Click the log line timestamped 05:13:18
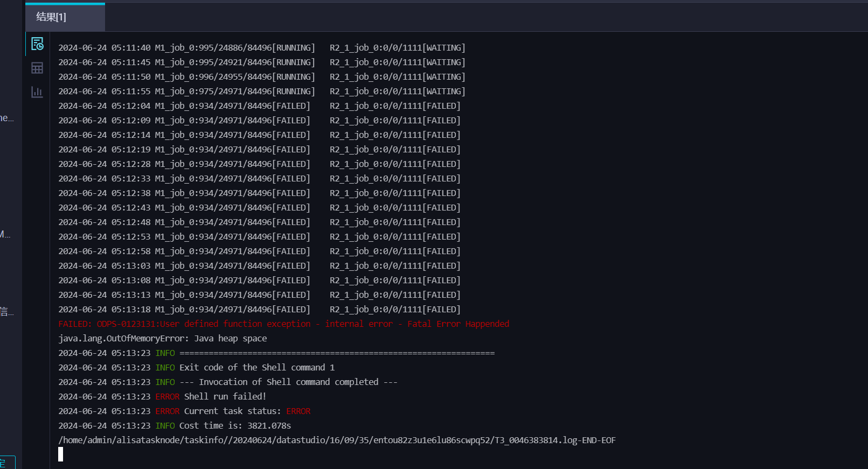This screenshot has width=868, height=469. pyautogui.click(x=259, y=310)
